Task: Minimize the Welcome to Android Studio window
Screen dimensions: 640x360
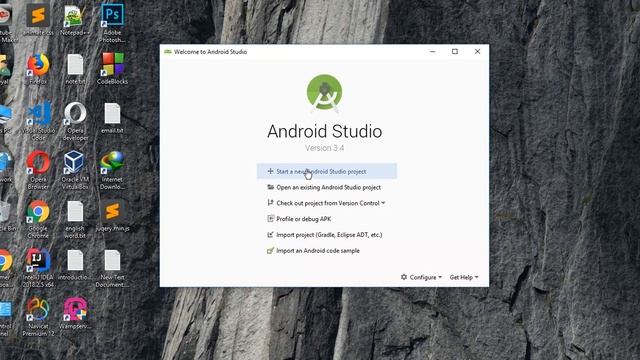Action: click(433, 51)
